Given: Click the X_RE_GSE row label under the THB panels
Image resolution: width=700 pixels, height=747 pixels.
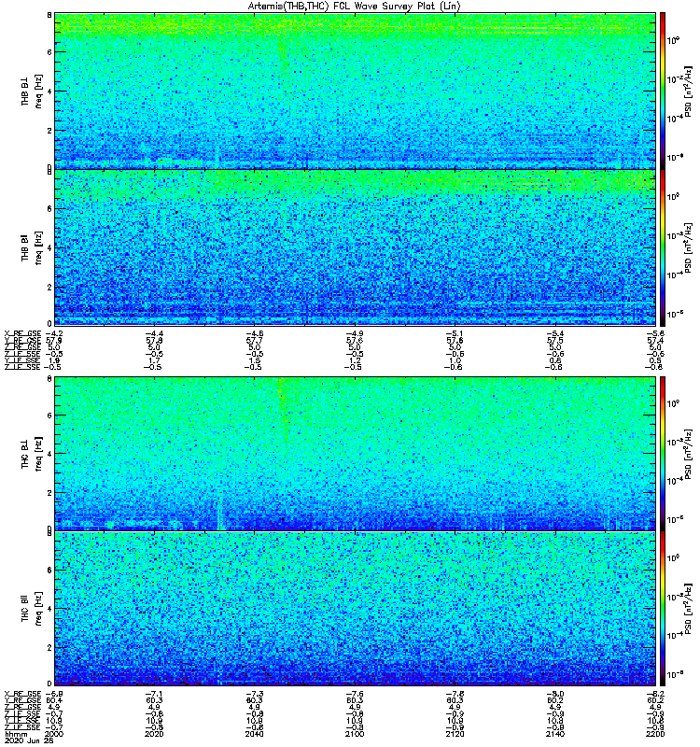Looking at the screenshot, I should (x=22, y=333).
